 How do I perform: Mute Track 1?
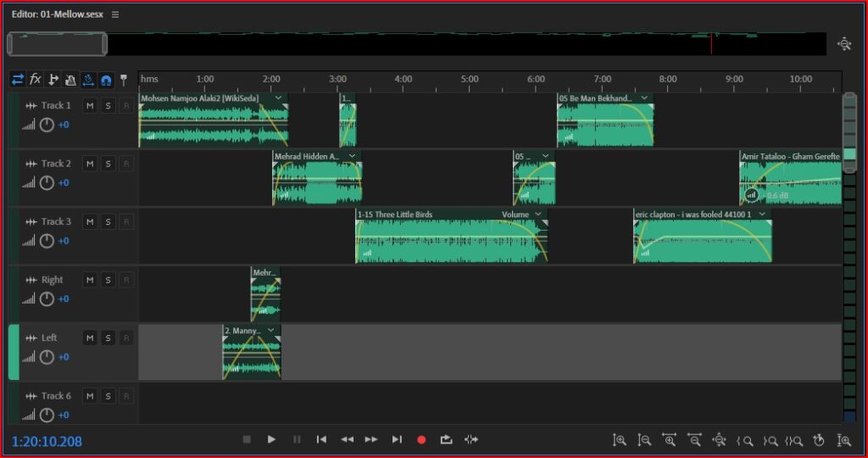click(x=89, y=105)
